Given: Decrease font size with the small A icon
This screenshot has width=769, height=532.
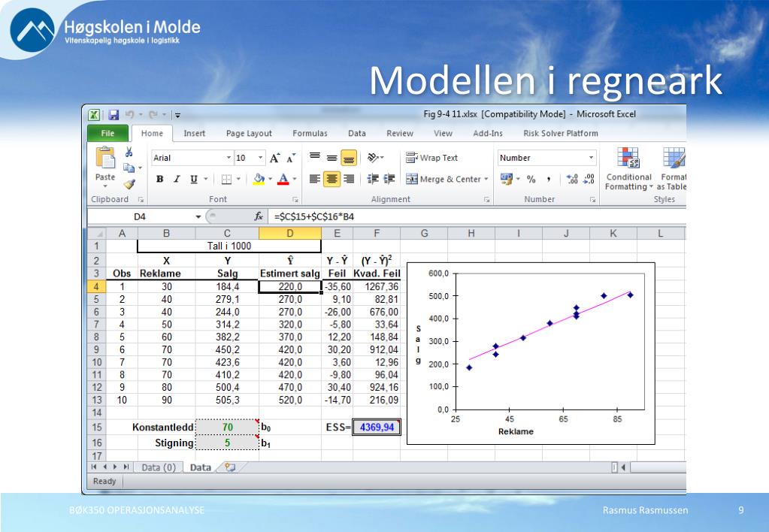Looking at the screenshot, I should [x=291, y=159].
